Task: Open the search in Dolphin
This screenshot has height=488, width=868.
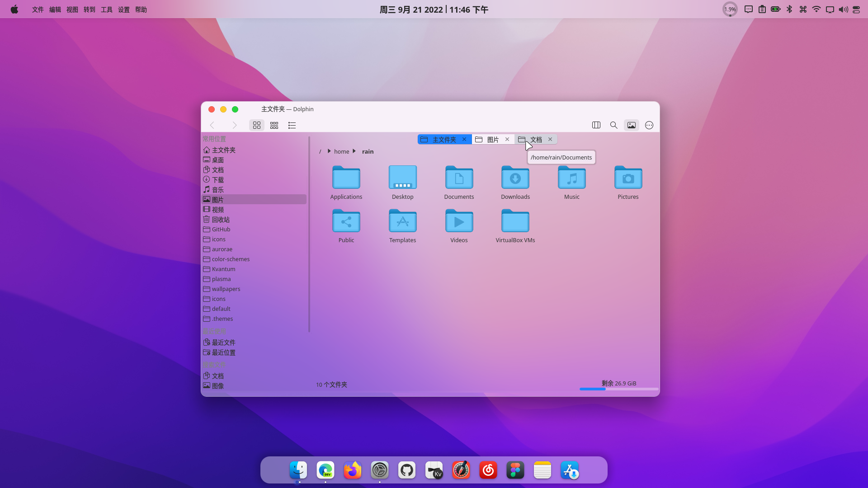Action: click(x=613, y=125)
